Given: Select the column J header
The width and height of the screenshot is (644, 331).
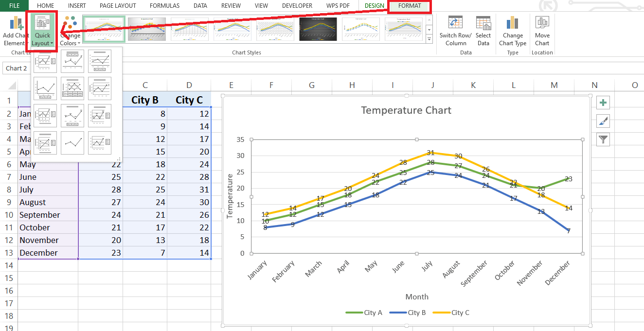Looking at the screenshot, I should pos(432,85).
